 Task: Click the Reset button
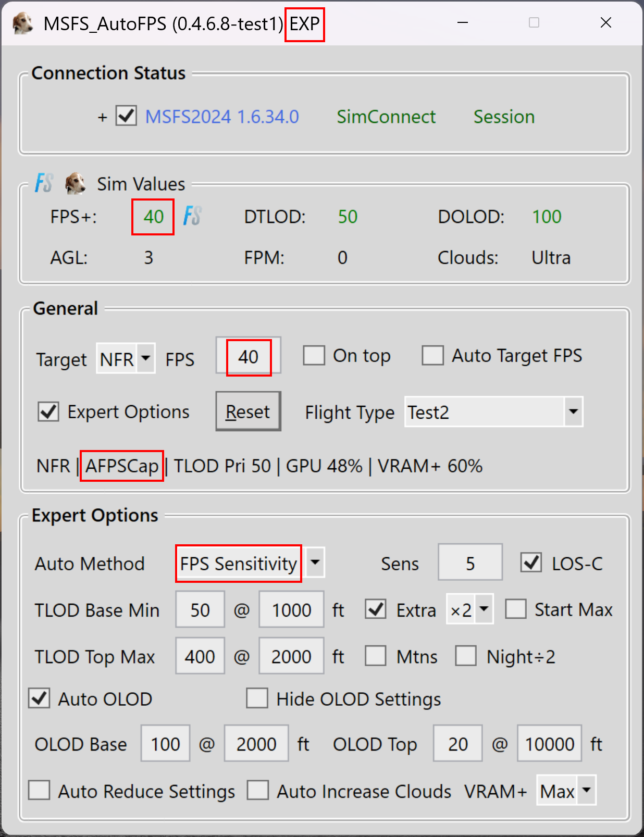click(x=249, y=411)
